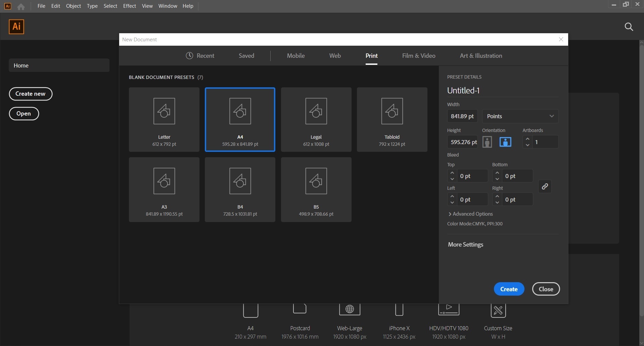Screen dimensions: 644x346
Task: Choose A4 210 x 297 mm preset on Home screen
Action: (x=250, y=322)
